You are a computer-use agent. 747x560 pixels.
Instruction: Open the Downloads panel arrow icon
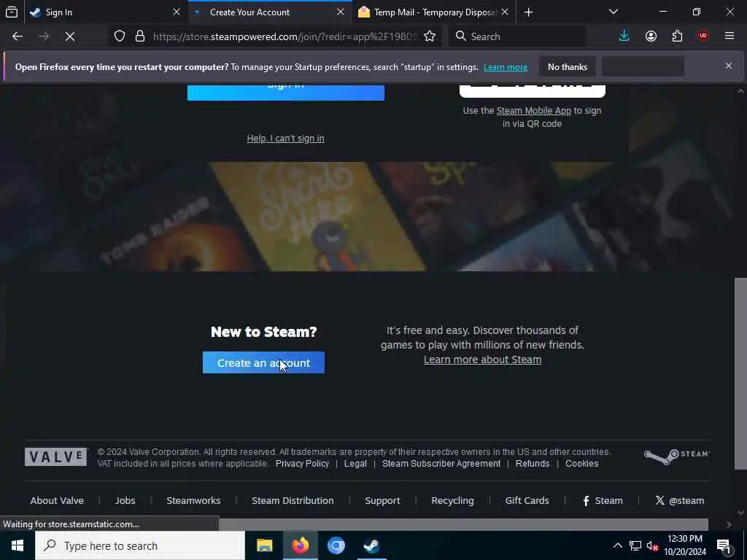[x=624, y=36]
